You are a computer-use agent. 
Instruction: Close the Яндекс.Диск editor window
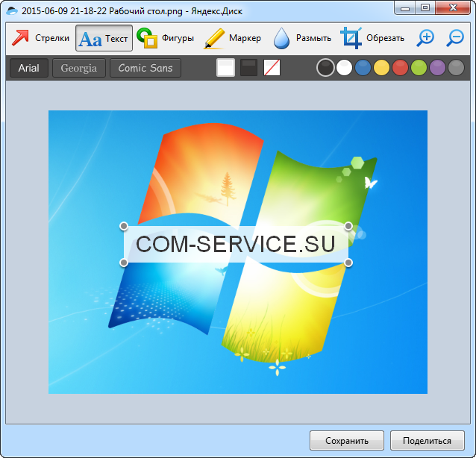click(453, 7)
